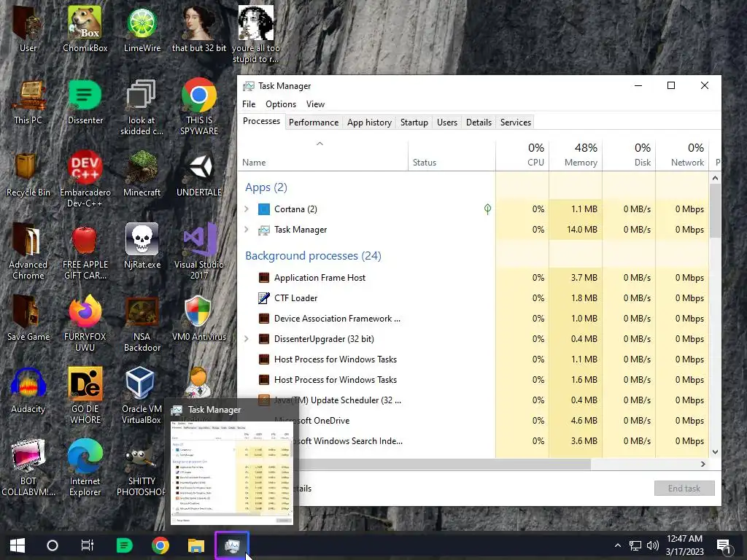Viewport: 747px width, 560px height.
Task: Click the Audacity desktop icon
Action: tap(28, 391)
